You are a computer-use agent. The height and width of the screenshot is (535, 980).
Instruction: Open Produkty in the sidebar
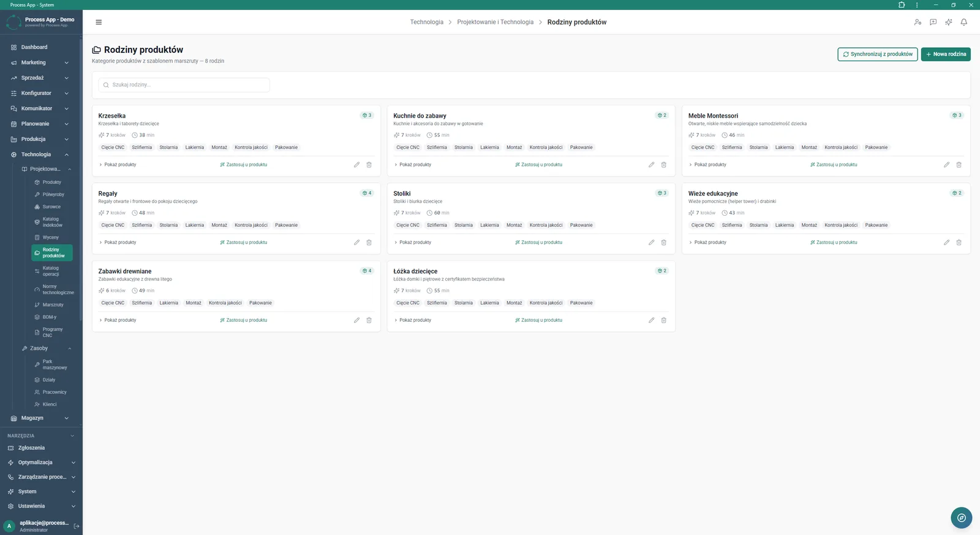click(51, 182)
